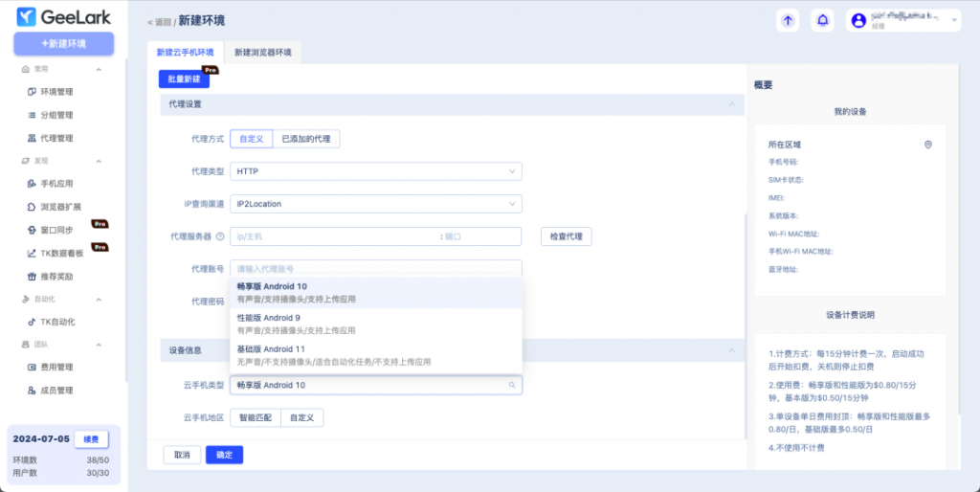
Task: Open the 代理类型 HTTP dropdown
Action: 376,171
